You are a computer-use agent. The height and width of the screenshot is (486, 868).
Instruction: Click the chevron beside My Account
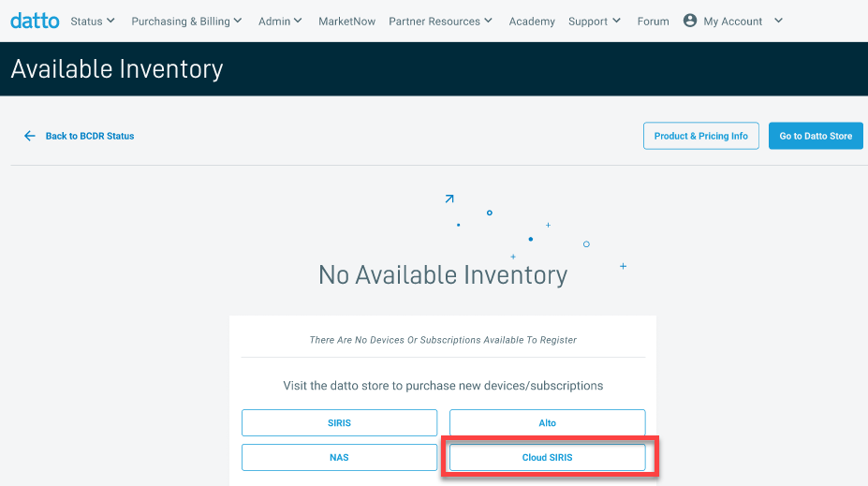tap(779, 21)
